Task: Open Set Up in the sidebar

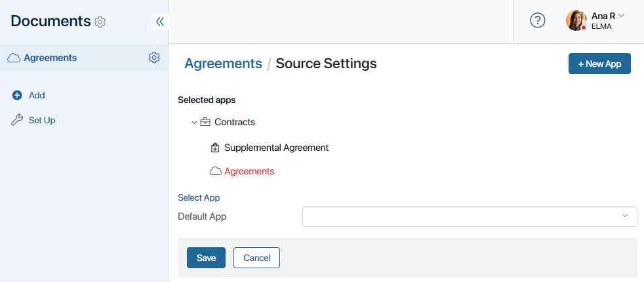Action: point(42,120)
